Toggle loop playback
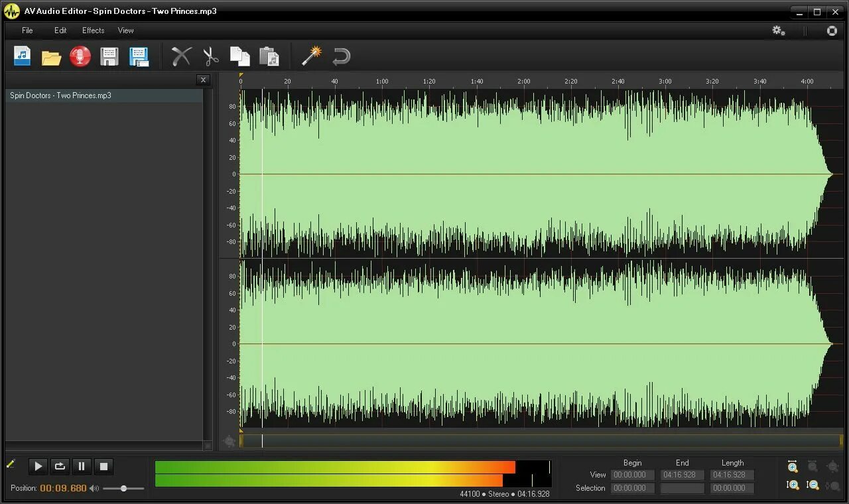The height and width of the screenshot is (504, 849). pos(60,466)
